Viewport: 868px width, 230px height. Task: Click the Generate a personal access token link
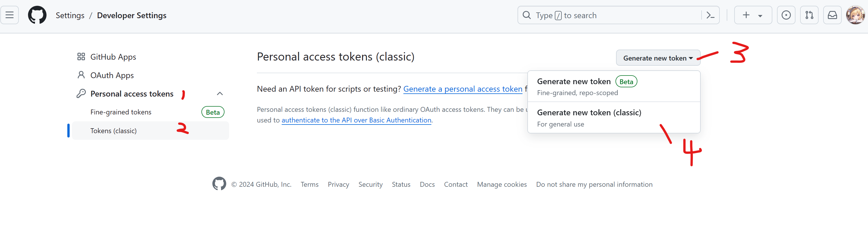pos(462,89)
